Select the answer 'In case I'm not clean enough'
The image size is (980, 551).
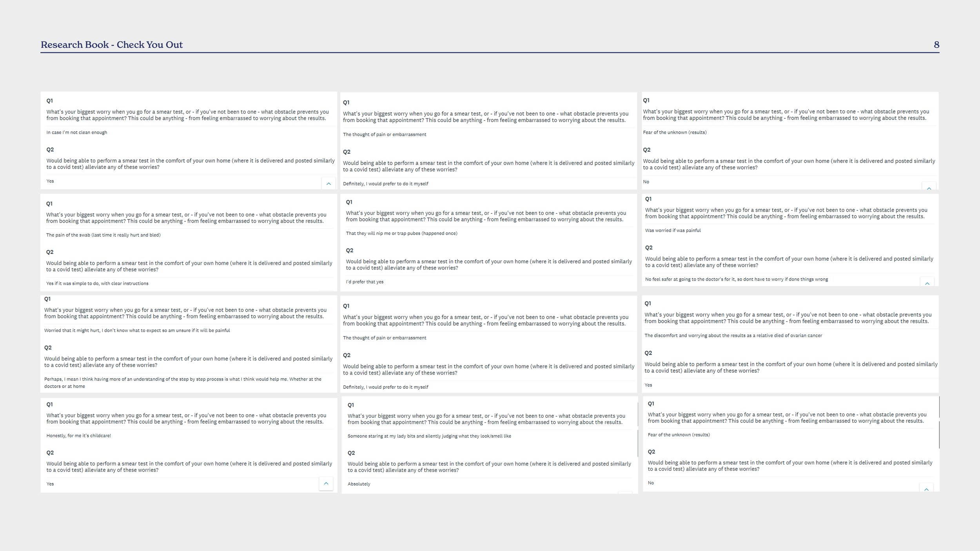77,132
